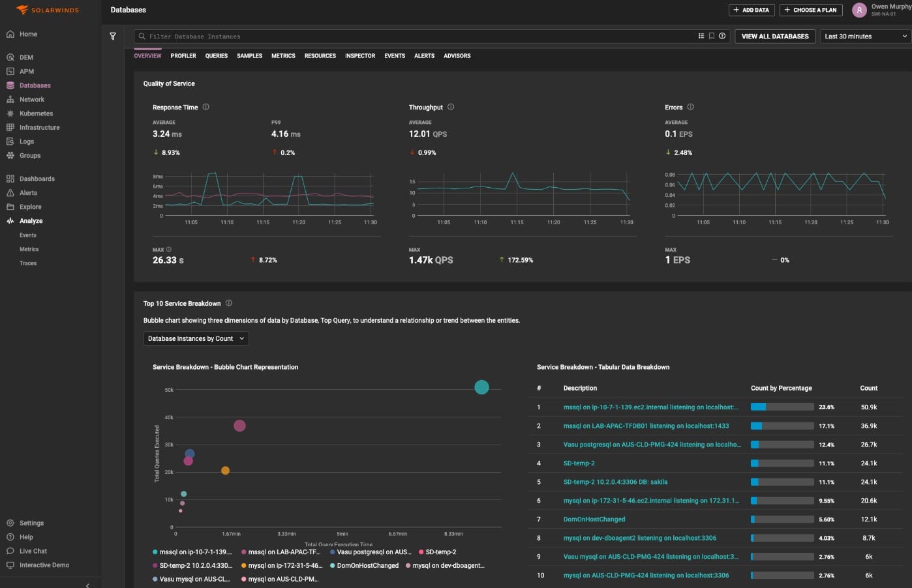Toggle the filter icon below the Databases header
The height and width of the screenshot is (588, 912).
pyautogui.click(x=113, y=37)
